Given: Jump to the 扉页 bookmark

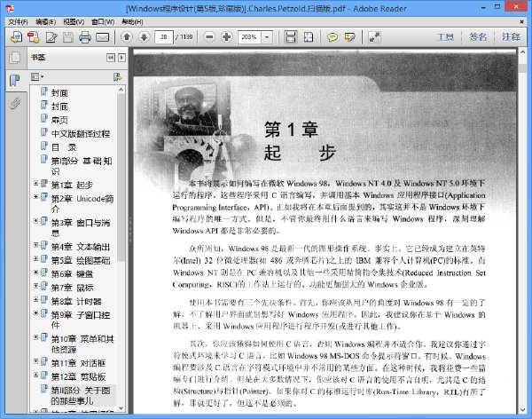Looking at the screenshot, I should click(59, 120).
